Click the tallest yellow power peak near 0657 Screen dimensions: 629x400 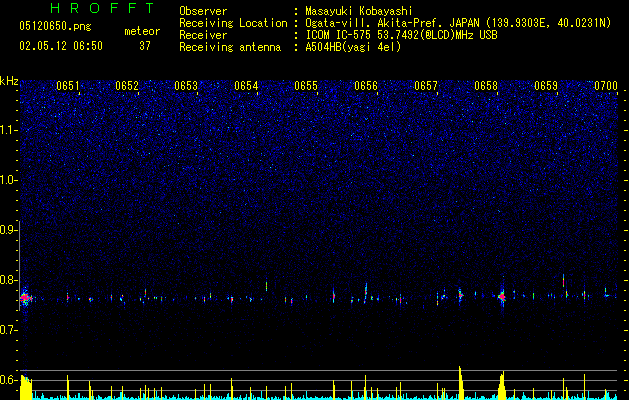click(x=460, y=382)
